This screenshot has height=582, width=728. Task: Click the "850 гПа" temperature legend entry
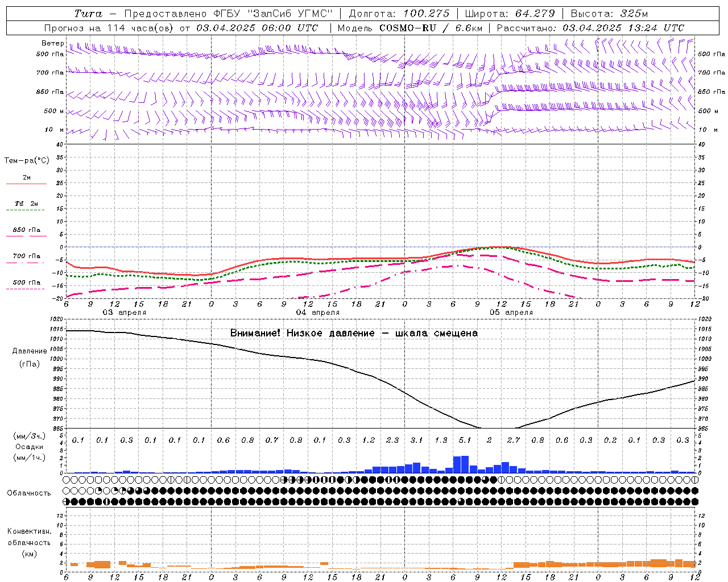[x=26, y=230]
